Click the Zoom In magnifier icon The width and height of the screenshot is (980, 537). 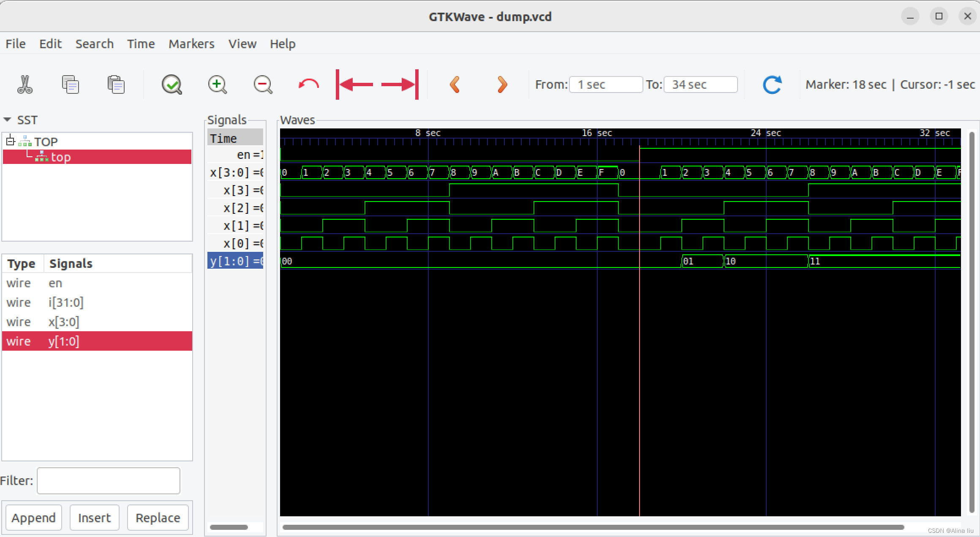[x=218, y=85]
